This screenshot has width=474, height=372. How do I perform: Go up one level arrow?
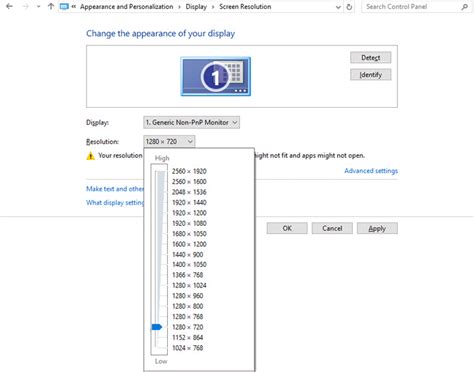tap(51, 6)
